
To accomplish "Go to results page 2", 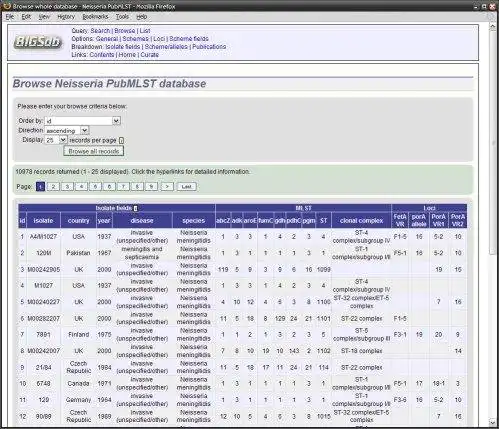I will 53,187.
